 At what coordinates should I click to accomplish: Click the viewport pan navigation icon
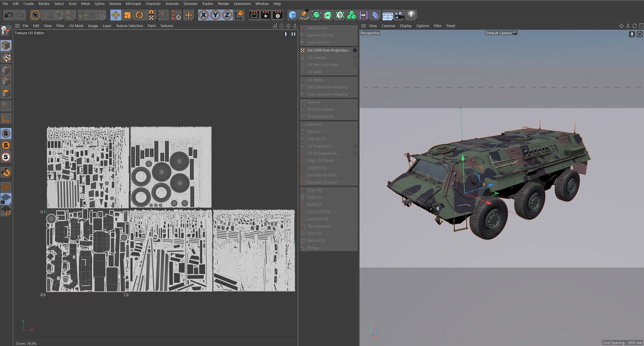(621, 26)
